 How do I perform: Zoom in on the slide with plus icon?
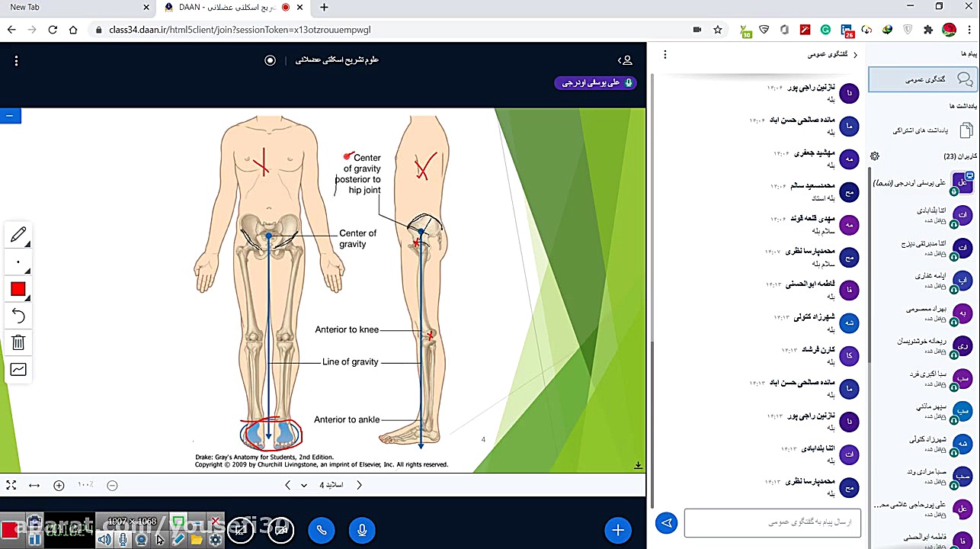pyautogui.click(x=59, y=485)
